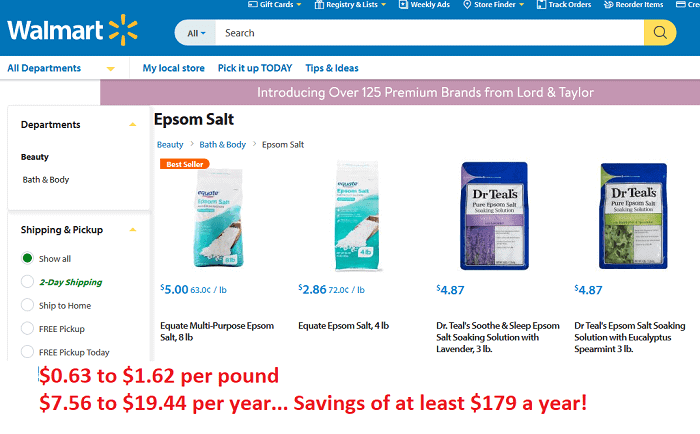
Task: Go to Pick it up TODAY
Action: pyautogui.click(x=255, y=68)
